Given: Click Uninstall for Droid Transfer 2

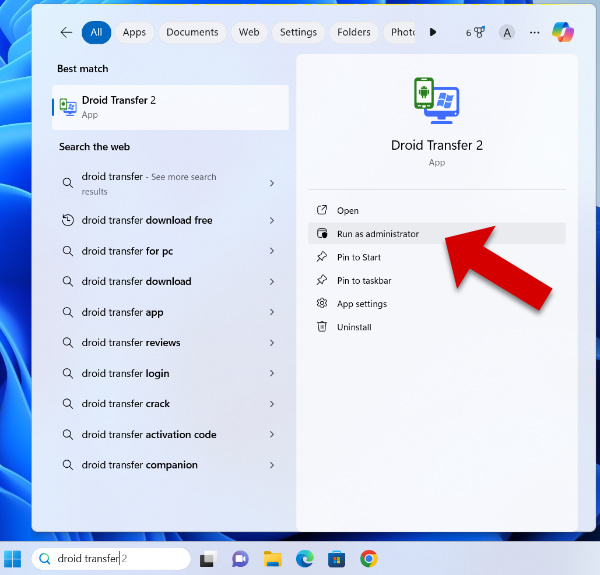Looking at the screenshot, I should point(437,327).
